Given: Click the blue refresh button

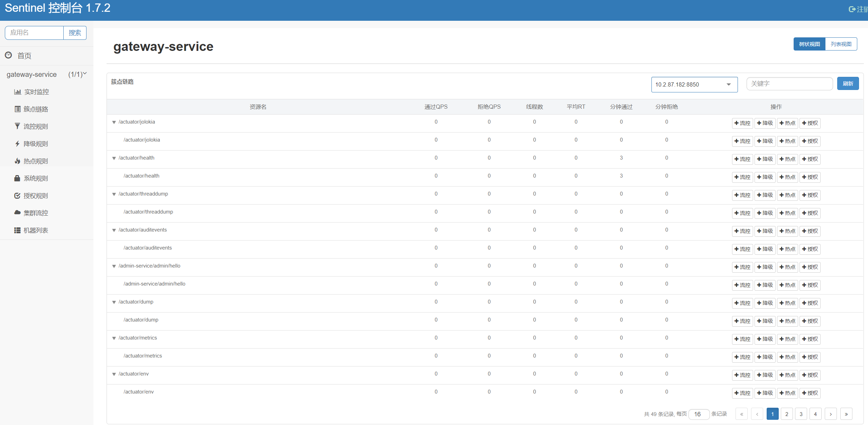Looking at the screenshot, I should [x=848, y=84].
